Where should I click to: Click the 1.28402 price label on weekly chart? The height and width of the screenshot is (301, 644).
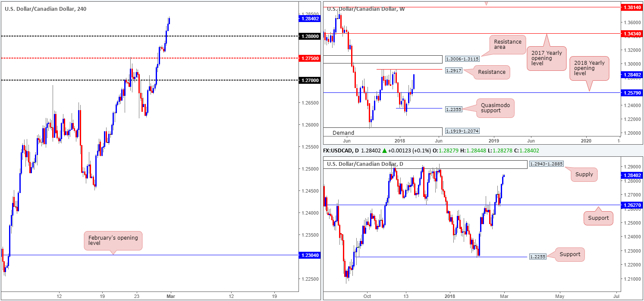tap(631, 74)
